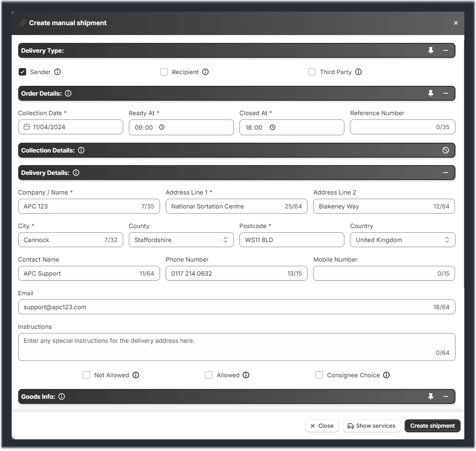Open the Closed At clock picker
This screenshot has height=451, width=476.
(x=273, y=127)
